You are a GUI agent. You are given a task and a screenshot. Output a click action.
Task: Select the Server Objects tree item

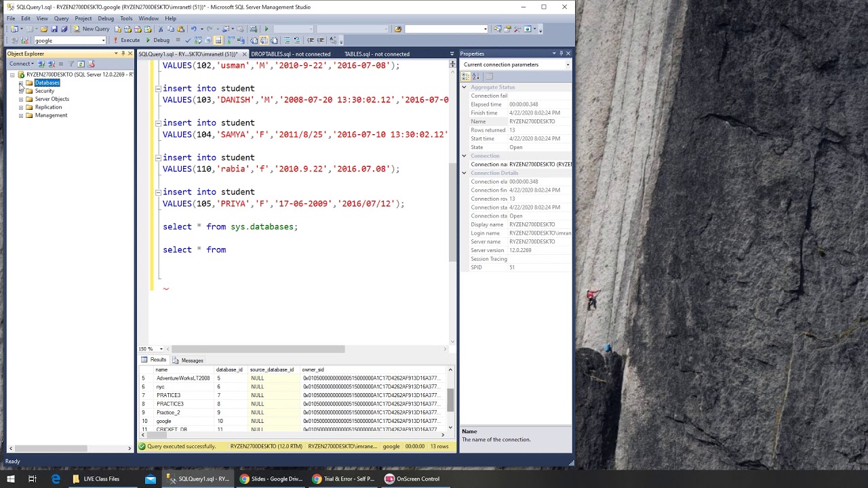click(x=52, y=99)
